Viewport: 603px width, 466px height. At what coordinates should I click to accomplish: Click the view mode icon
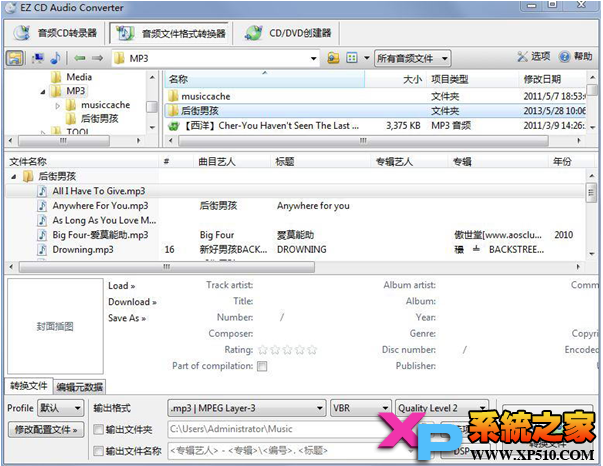pos(351,58)
